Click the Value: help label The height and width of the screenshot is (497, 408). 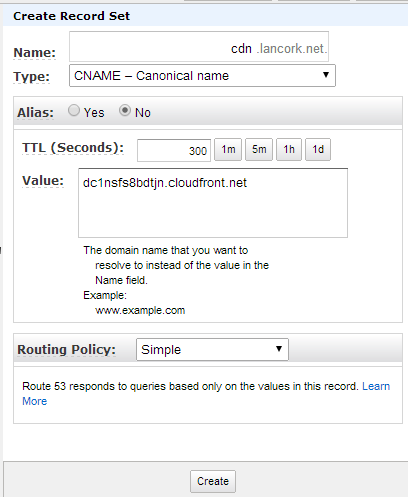pos(43,181)
